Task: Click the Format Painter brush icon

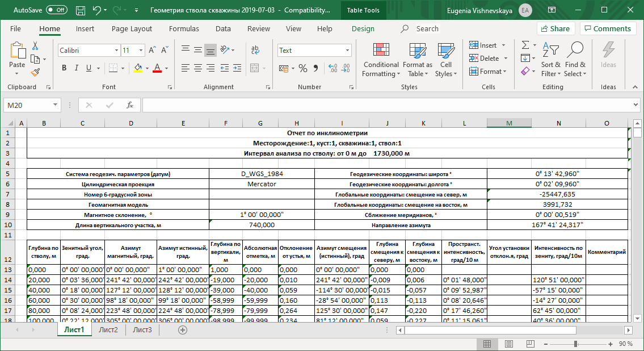Action: click(x=35, y=72)
